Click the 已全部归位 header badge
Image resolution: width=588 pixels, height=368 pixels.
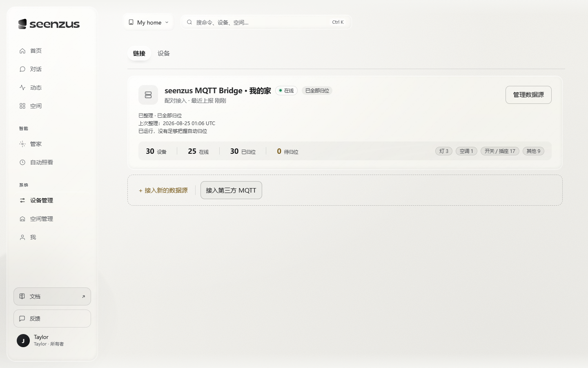click(x=317, y=91)
